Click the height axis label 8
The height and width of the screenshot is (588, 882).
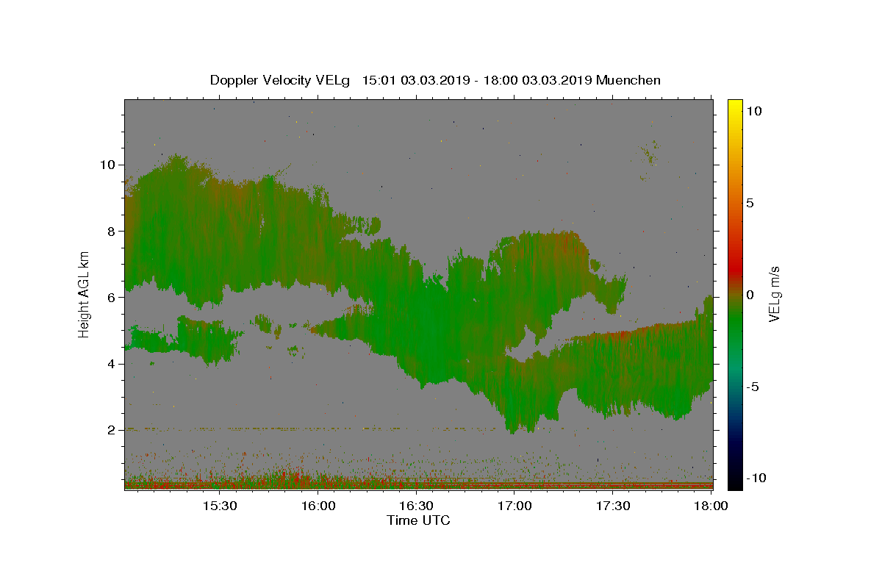(113, 231)
